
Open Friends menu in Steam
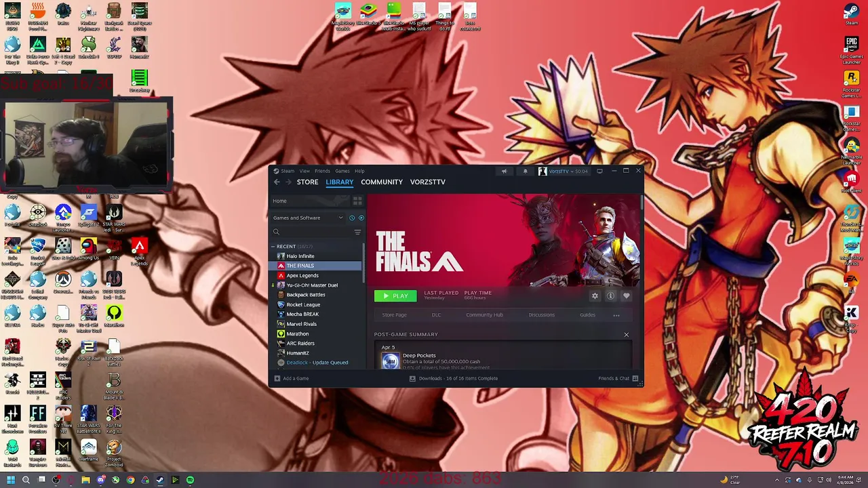click(322, 171)
